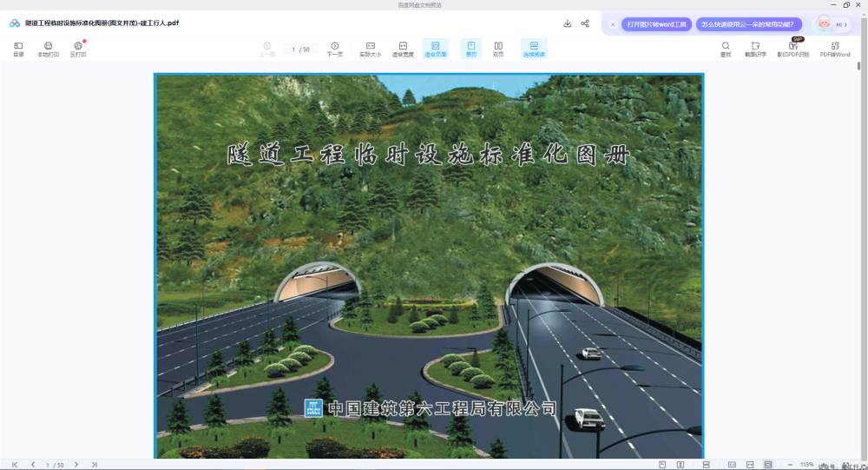
Task: Open the Hi assistant avatar button
Action: click(832, 23)
